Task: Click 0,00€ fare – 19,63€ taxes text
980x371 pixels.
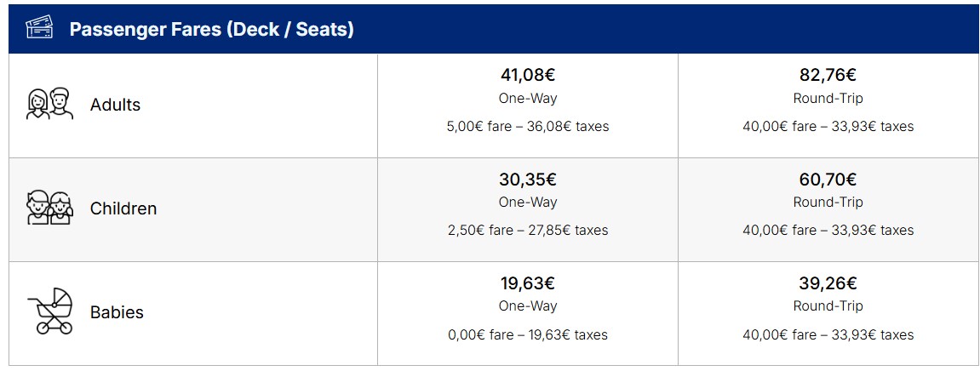Action: pos(528,334)
